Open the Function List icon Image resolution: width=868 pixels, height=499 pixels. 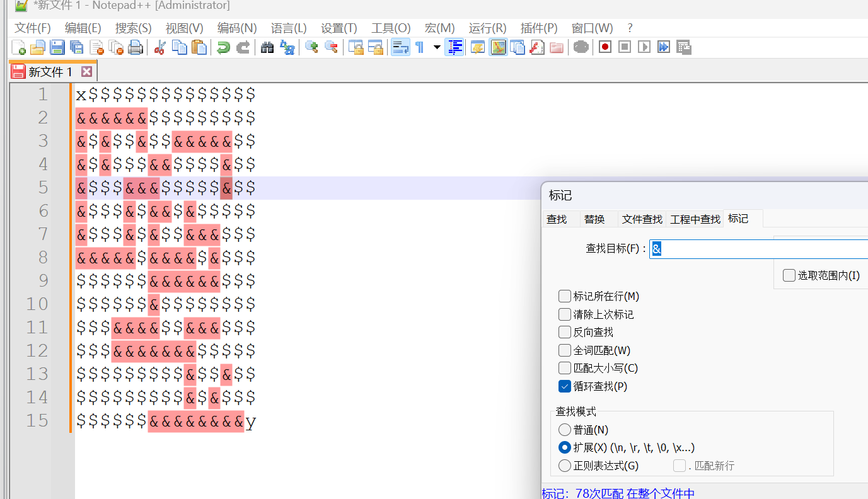point(536,47)
